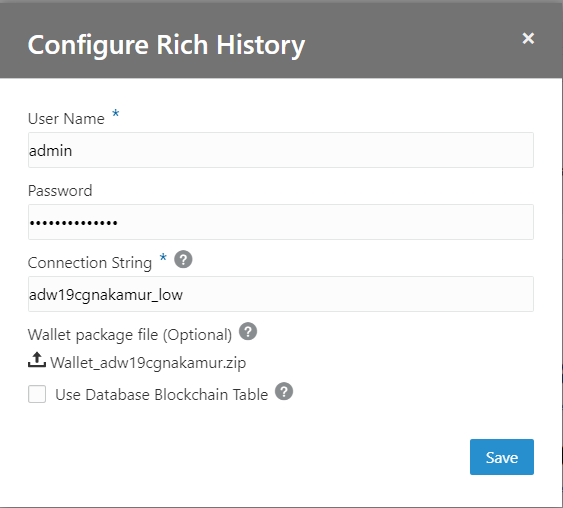Click empty header bar area right of title
Image resolution: width=563 pixels, height=508 pixels.
[413, 39]
